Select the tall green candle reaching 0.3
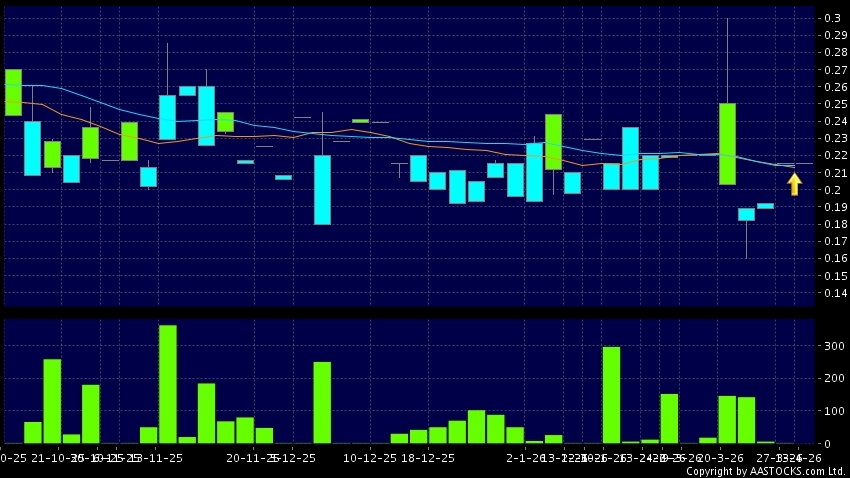 (x=727, y=144)
